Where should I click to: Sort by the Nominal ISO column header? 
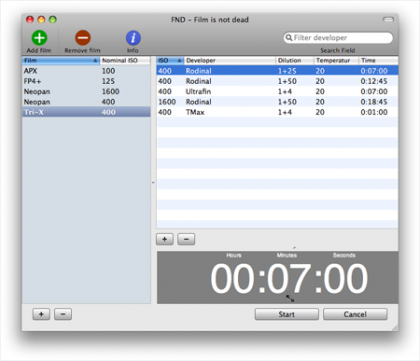pos(125,60)
